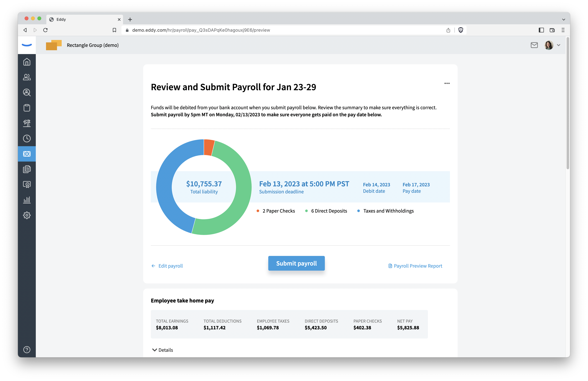Open the Hiring search-person sidebar icon
The height and width of the screenshot is (381, 588).
tap(27, 92)
